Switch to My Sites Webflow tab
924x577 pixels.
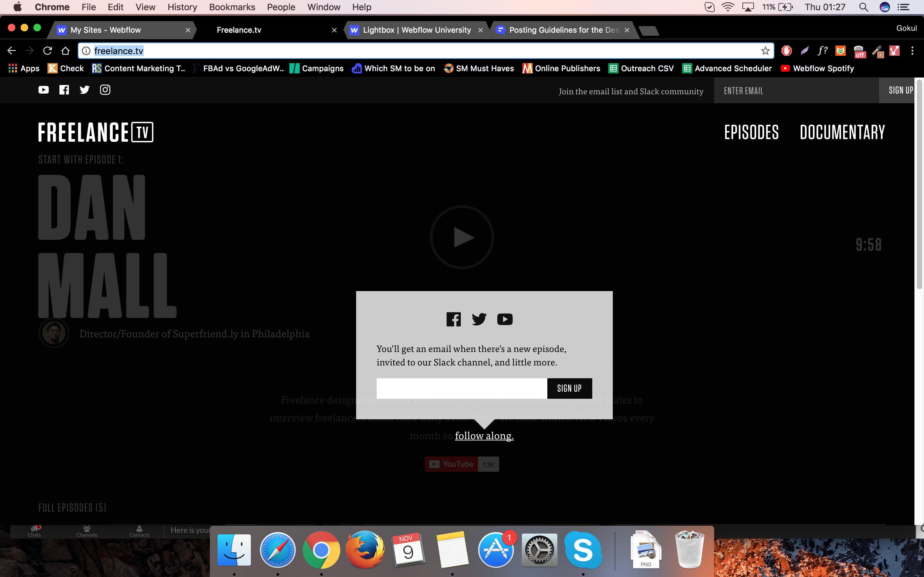click(x=106, y=30)
